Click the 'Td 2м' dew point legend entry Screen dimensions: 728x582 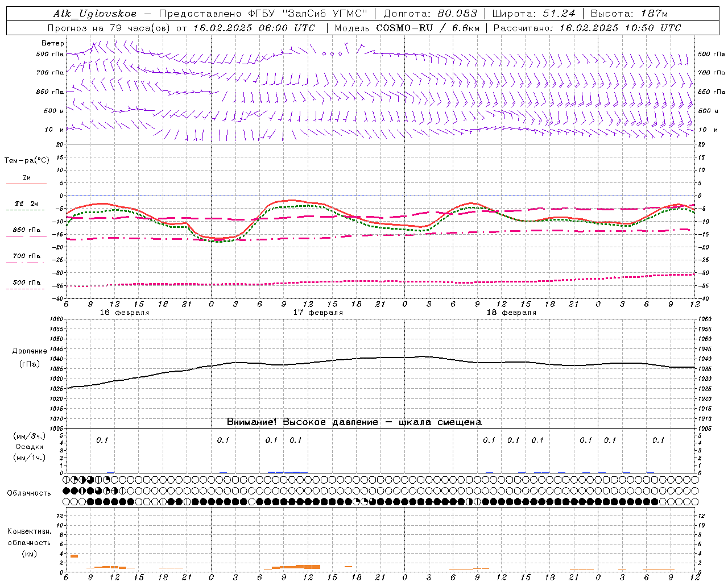26,203
